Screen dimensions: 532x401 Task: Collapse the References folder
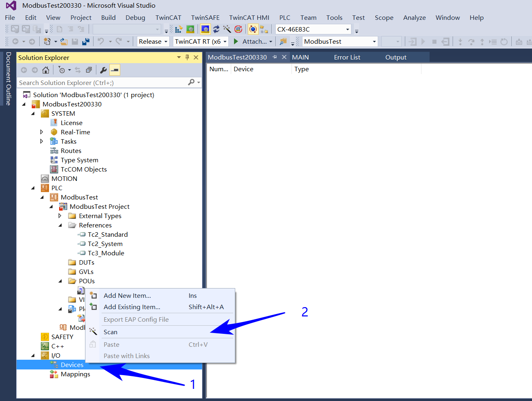tap(60, 225)
